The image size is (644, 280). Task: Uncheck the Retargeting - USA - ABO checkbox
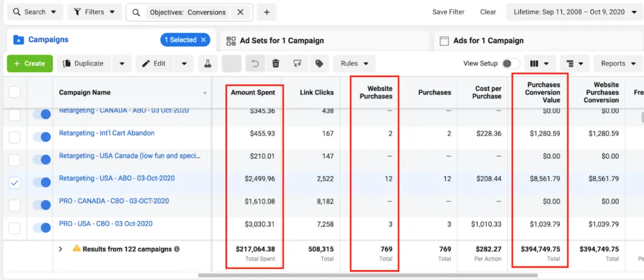(x=14, y=183)
